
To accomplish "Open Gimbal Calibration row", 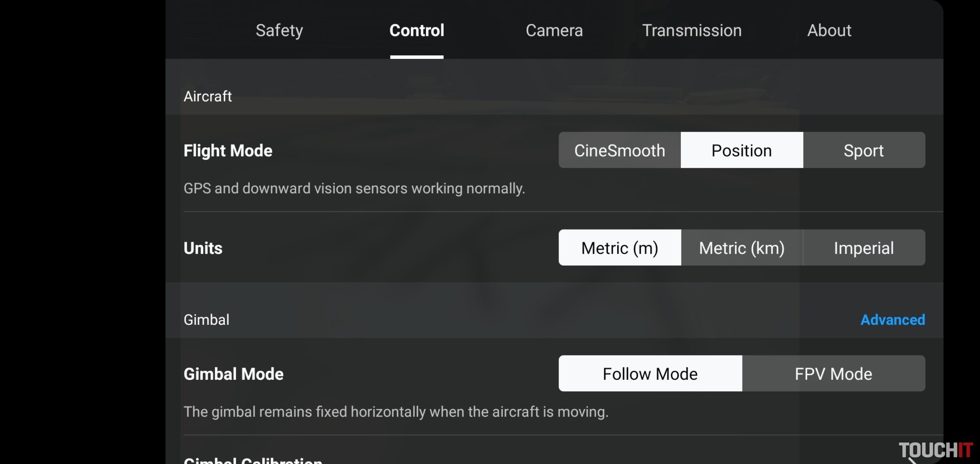I will (253, 460).
